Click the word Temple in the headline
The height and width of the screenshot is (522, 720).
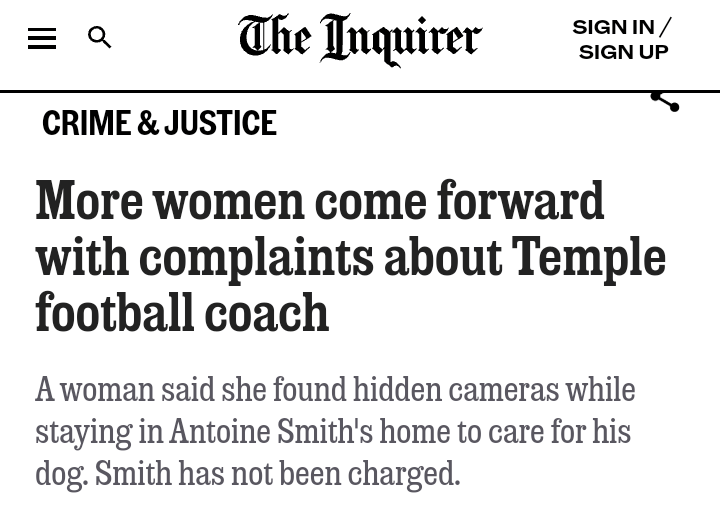click(589, 258)
